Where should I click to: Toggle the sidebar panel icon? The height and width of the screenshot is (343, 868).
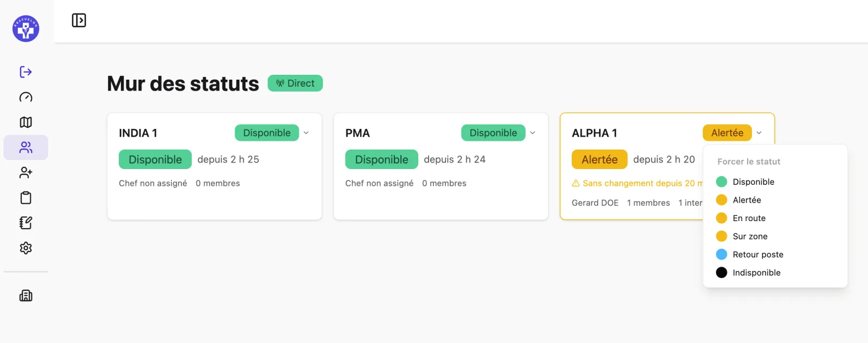[79, 21]
